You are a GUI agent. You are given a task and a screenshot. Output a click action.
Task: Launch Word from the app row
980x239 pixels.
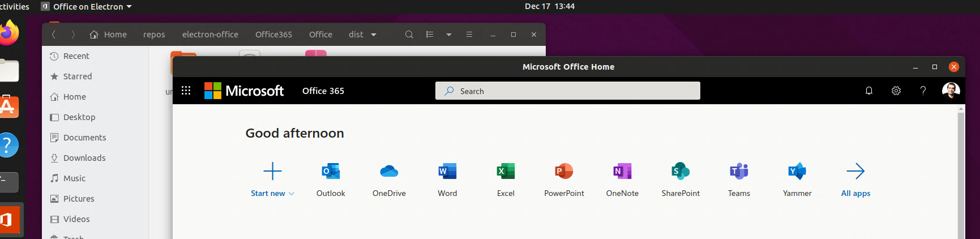point(447,180)
